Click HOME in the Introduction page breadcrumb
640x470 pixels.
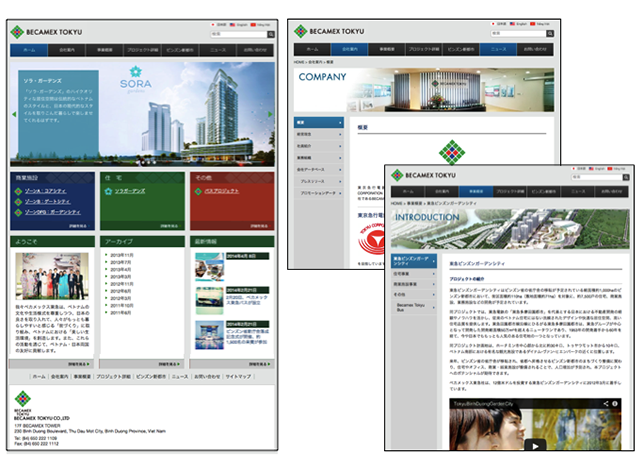pyautogui.click(x=396, y=203)
